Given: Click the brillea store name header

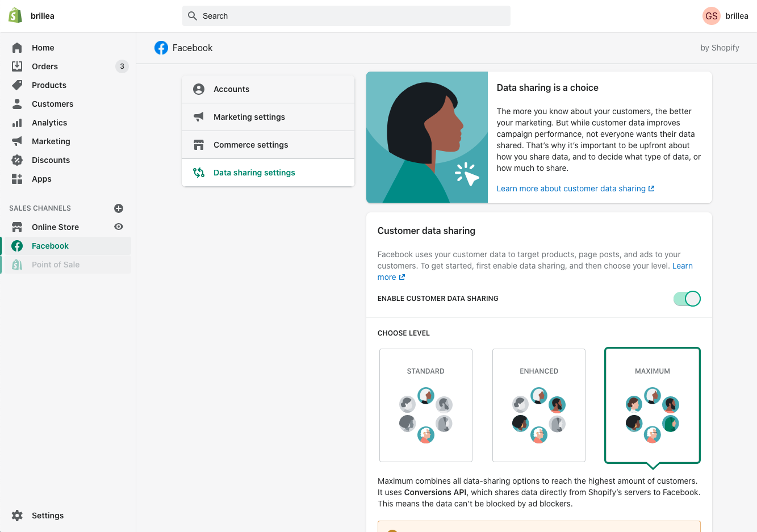Looking at the screenshot, I should (43, 16).
